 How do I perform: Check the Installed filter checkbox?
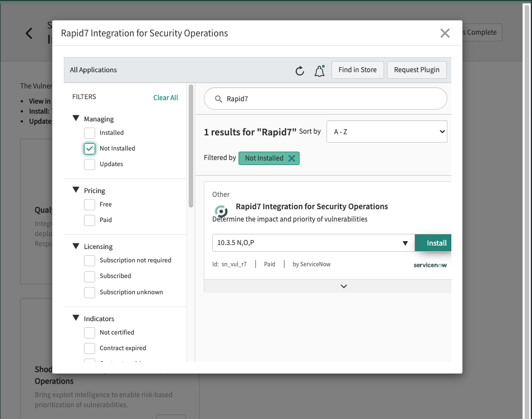pos(90,133)
